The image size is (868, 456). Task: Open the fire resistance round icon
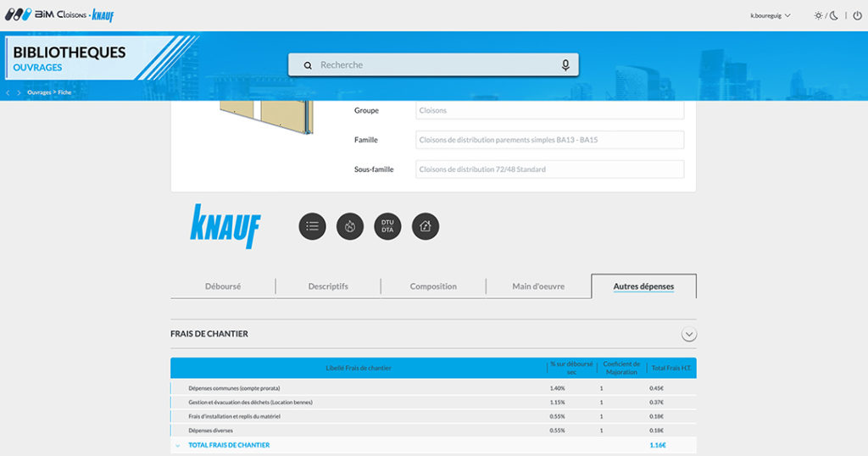pos(350,226)
